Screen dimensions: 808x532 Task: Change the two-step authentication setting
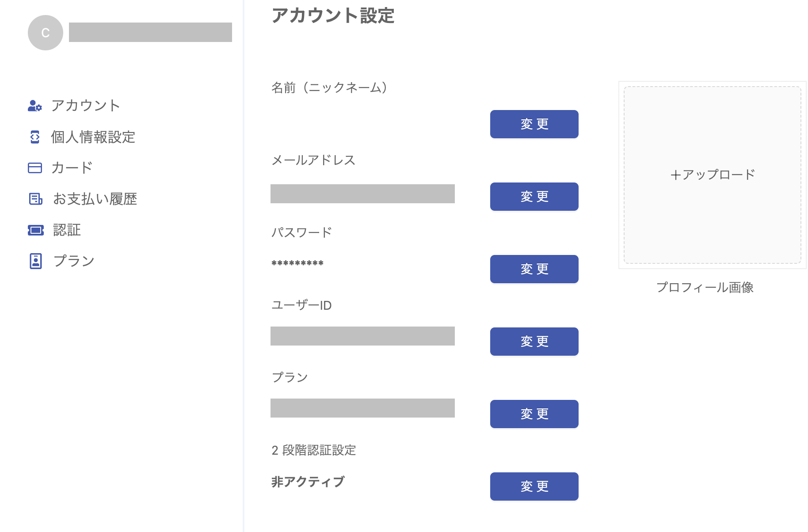point(534,486)
